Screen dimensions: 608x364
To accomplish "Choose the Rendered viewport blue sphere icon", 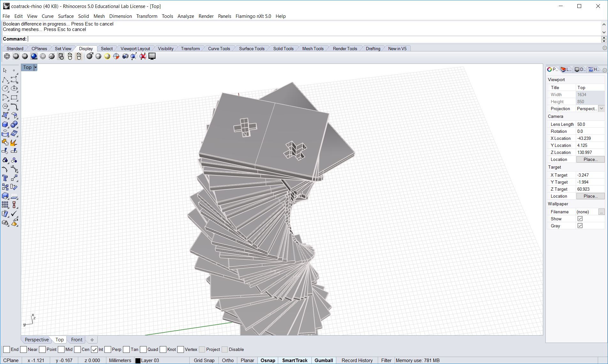I will click(x=34, y=57).
